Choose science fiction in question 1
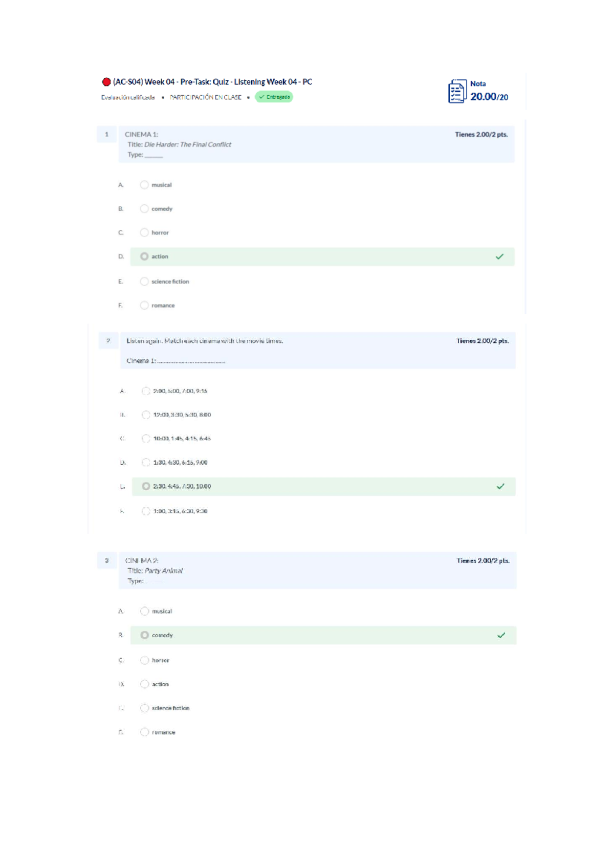This screenshot has height=868, width=614. tap(144, 281)
